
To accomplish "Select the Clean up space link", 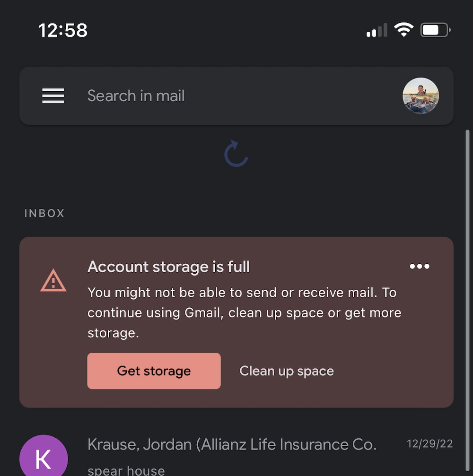I will click(287, 371).
